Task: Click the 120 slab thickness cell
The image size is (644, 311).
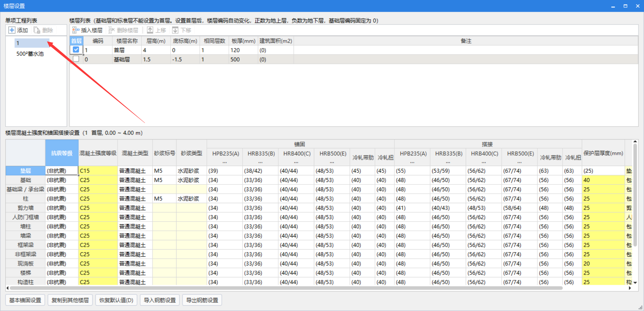Action: click(x=243, y=50)
